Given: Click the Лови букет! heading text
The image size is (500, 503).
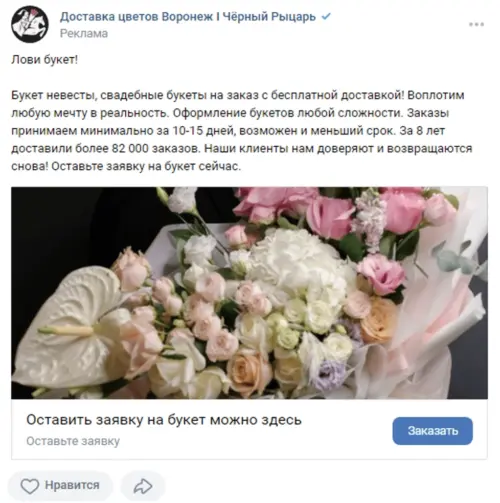Looking at the screenshot, I should pyautogui.click(x=44, y=60).
